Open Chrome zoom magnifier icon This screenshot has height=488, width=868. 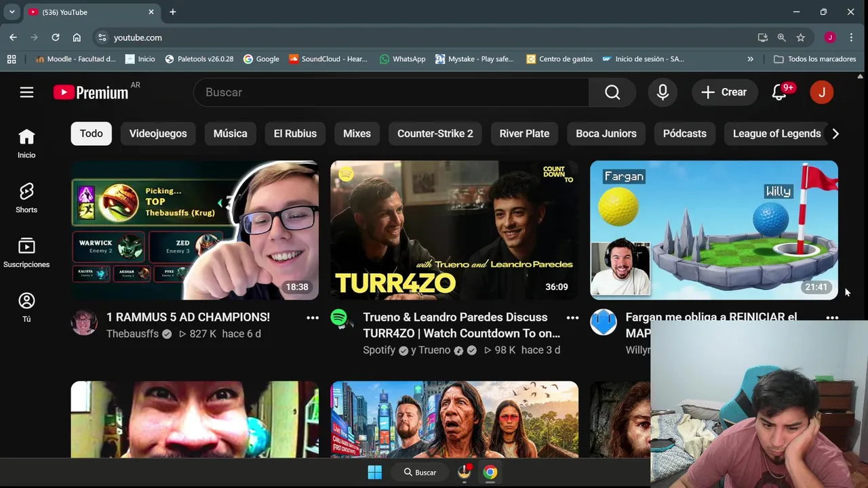coord(782,37)
